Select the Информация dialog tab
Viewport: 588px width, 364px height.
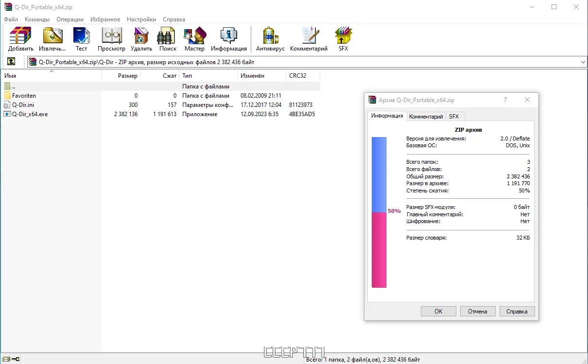click(x=387, y=116)
